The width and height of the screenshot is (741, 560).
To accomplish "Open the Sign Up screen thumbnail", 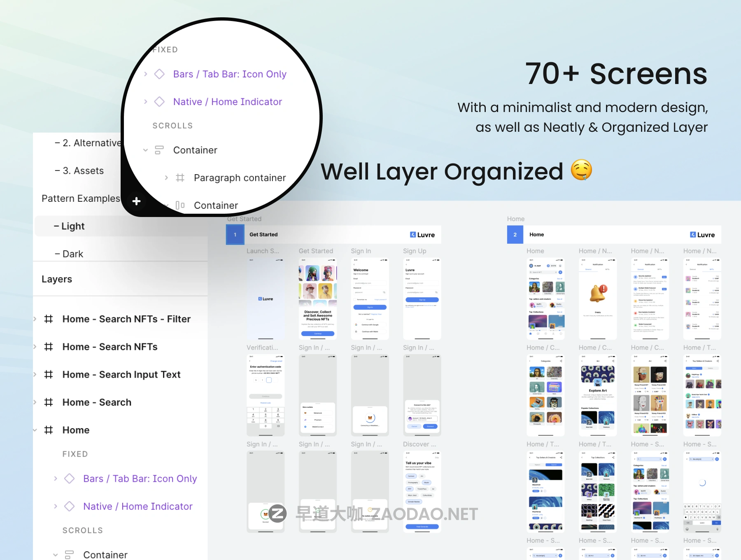I will click(x=422, y=299).
